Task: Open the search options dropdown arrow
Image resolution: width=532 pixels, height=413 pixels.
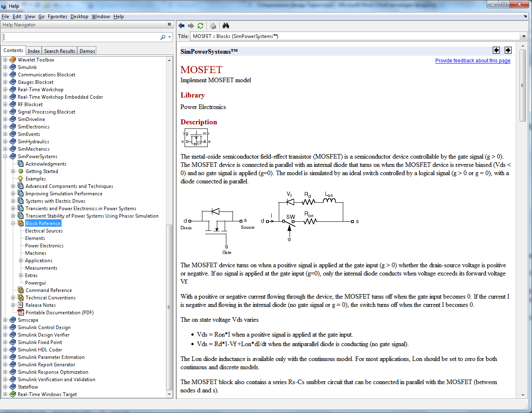Action: pyautogui.click(x=169, y=37)
